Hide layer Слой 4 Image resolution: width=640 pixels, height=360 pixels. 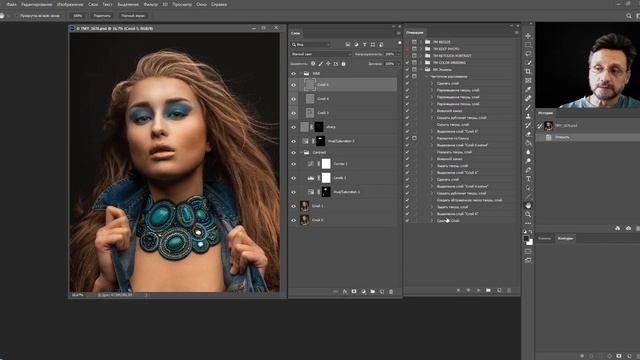(x=293, y=99)
